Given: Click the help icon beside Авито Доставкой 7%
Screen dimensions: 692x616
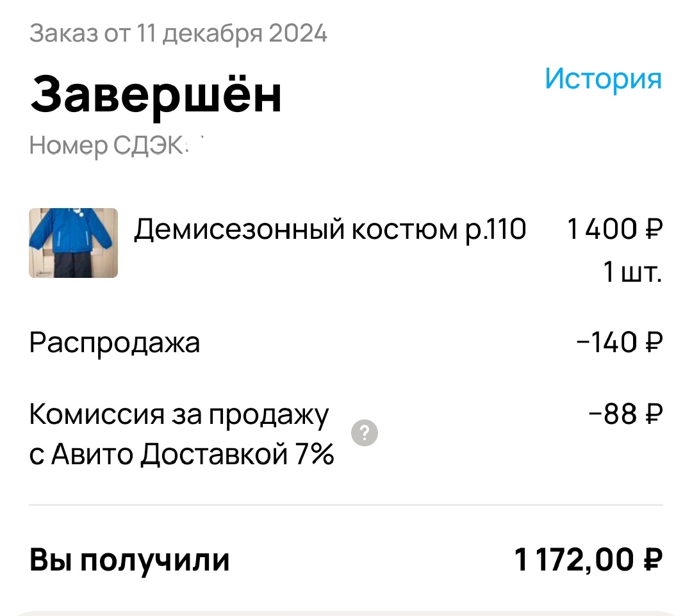Looking at the screenshot, I should (x=365, y=434).
